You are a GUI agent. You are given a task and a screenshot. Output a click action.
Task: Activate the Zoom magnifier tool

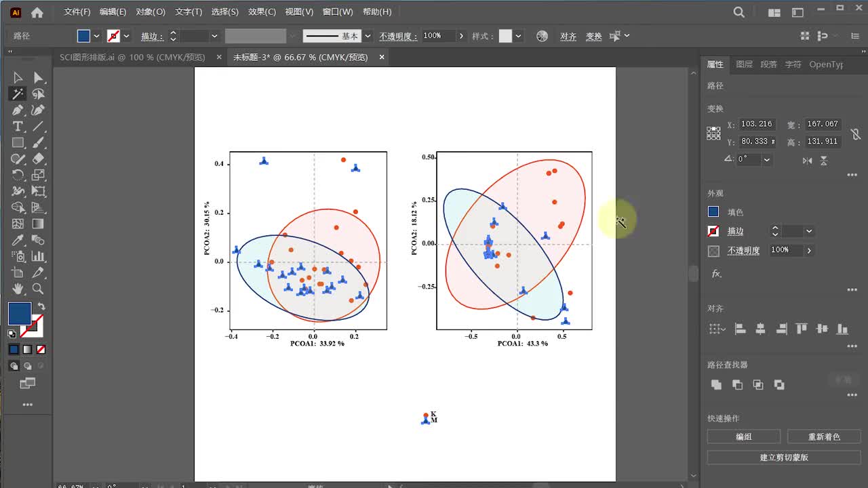(38, 289)
